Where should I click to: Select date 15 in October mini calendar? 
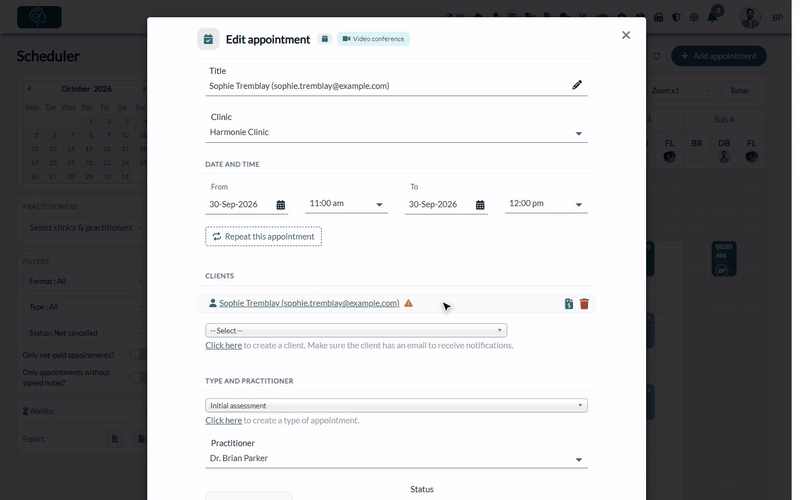tap(89, 149)
